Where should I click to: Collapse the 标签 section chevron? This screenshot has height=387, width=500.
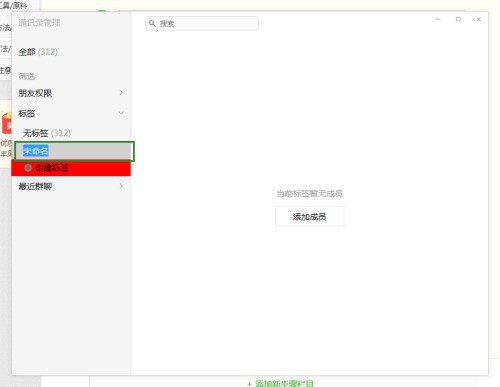[121, 113]
